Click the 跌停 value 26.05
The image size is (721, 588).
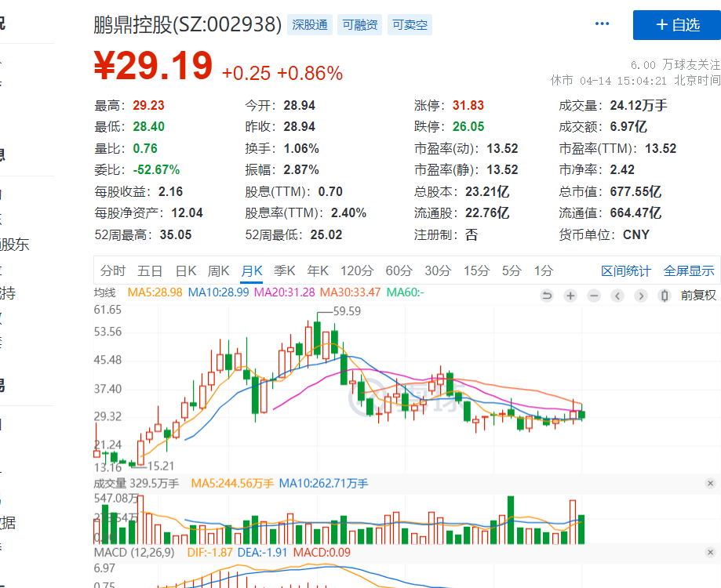(x=468, y=126)
